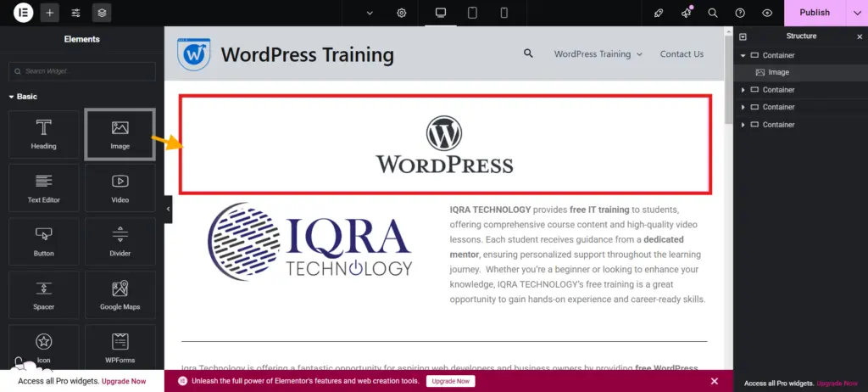Select the WPForms widget
The width and height of the screenshot is (868, 392).
(120, 348)
